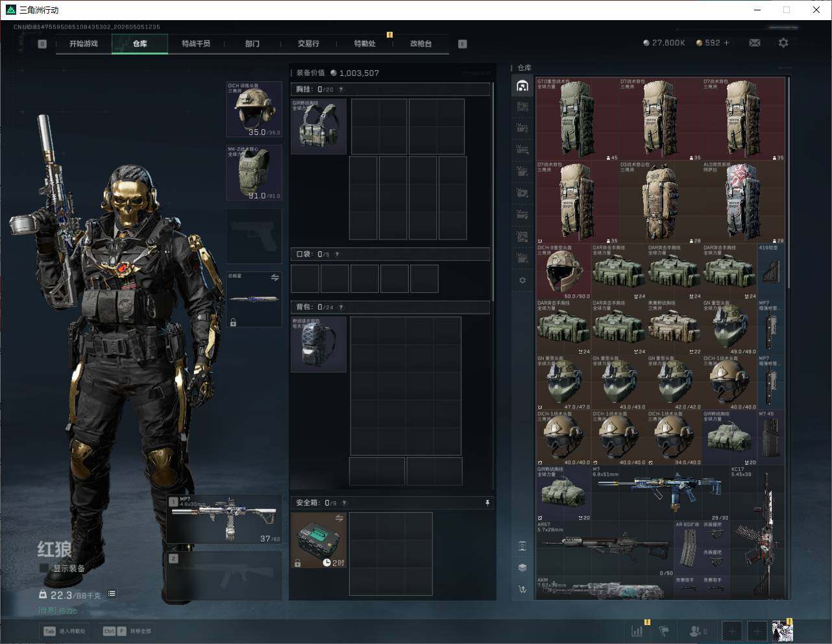Image resolution: width=832 pixels, height=644 pixels.
Task: Select the GTO重型战术包 backpack in warehouse
Action: (578, 119)
